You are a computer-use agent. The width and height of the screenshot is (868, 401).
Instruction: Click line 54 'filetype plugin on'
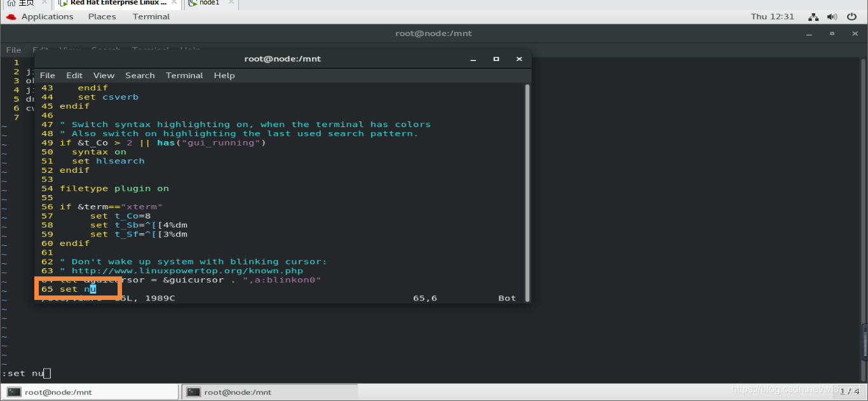click(114, 188)
